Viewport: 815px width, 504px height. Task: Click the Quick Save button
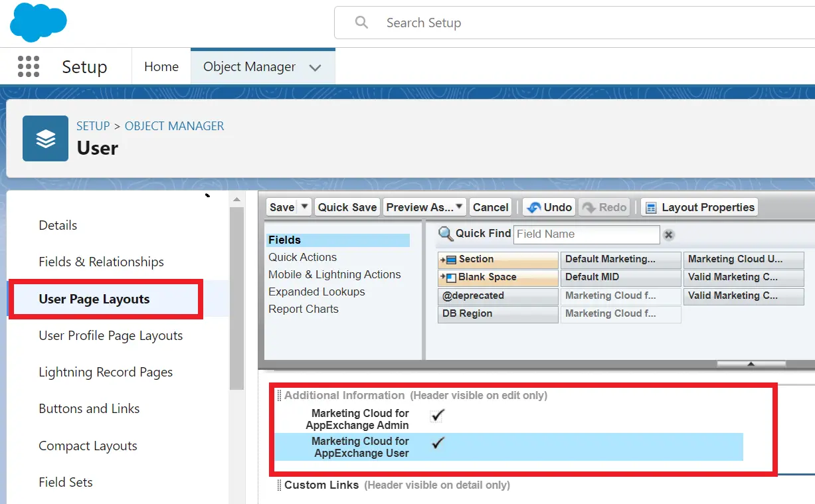click(x=347, y=207)
